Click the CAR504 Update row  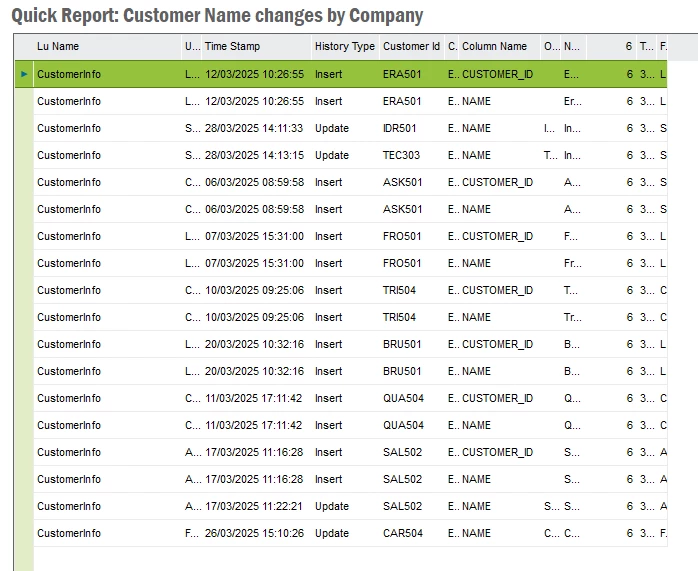click(x=350, y=533)
